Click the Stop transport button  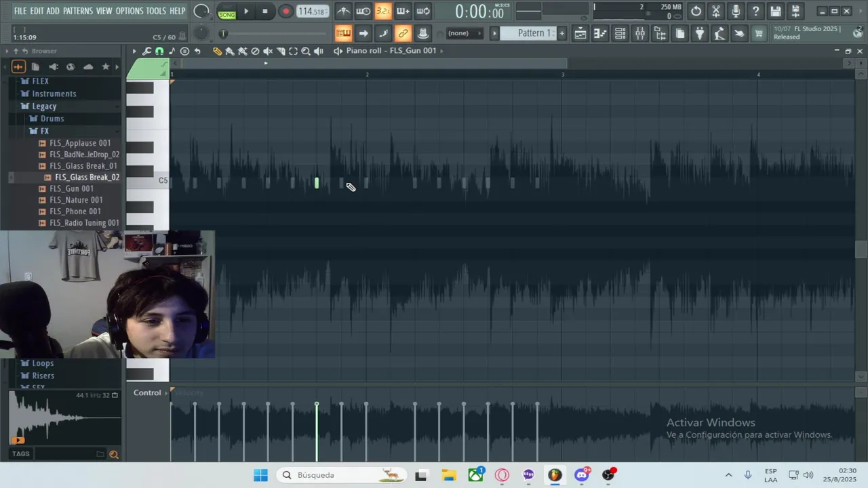(x=265, y=11)
